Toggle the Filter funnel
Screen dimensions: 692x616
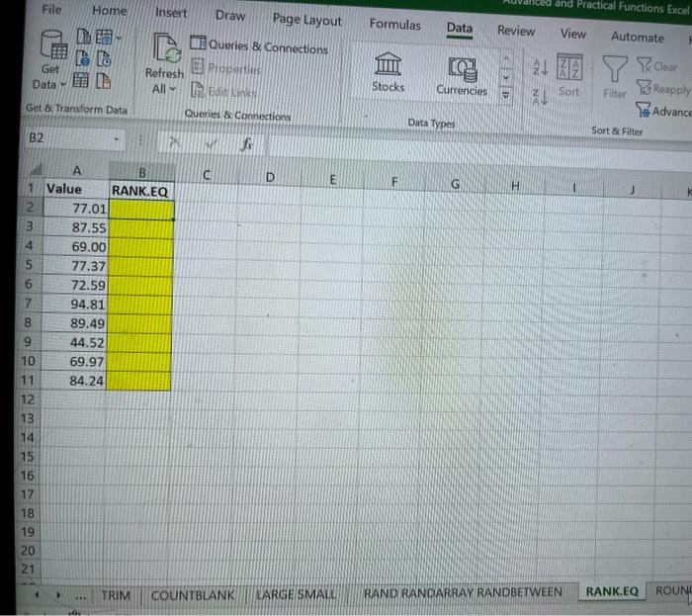[x=615, y=77]
